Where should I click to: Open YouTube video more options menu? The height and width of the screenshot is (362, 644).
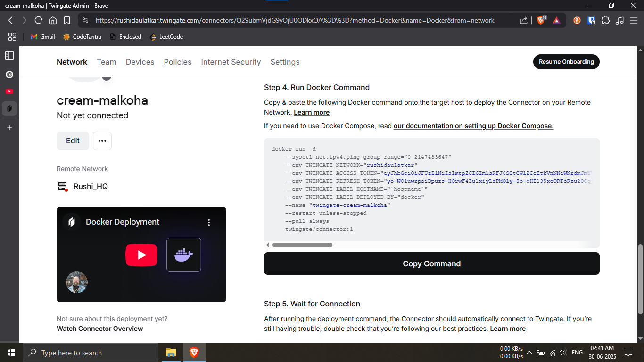[x=209, y=222]
